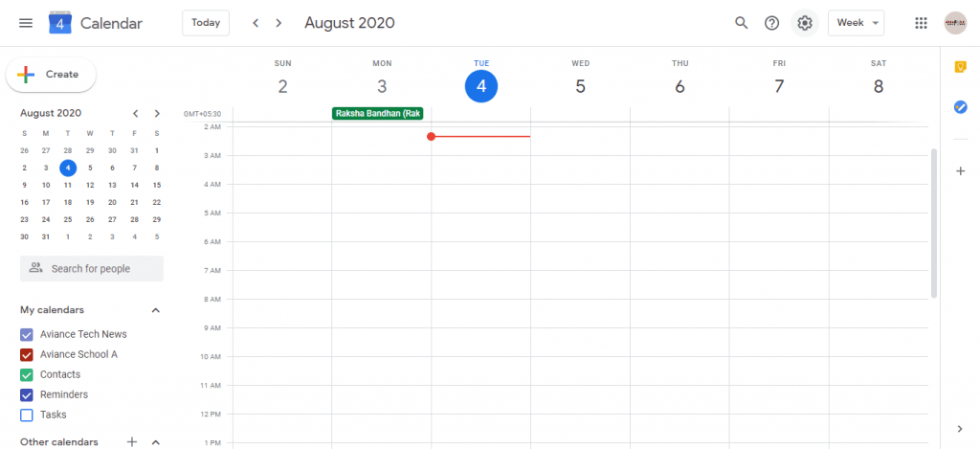This screenshot has width=980, height=449.
Task: Open Google Keep in side panel
Action: [961, 68]
